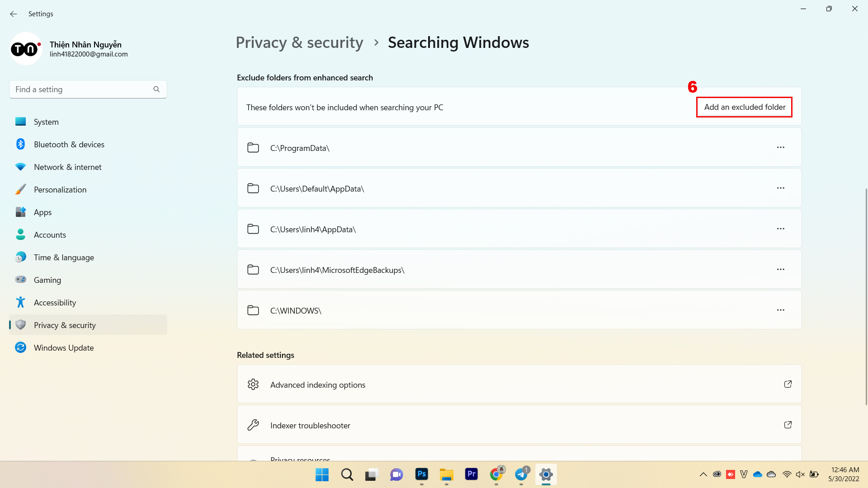The image size is (868, 488).
Task: Click the Google Chrome taskbar icon
Action: coord(496,474)
